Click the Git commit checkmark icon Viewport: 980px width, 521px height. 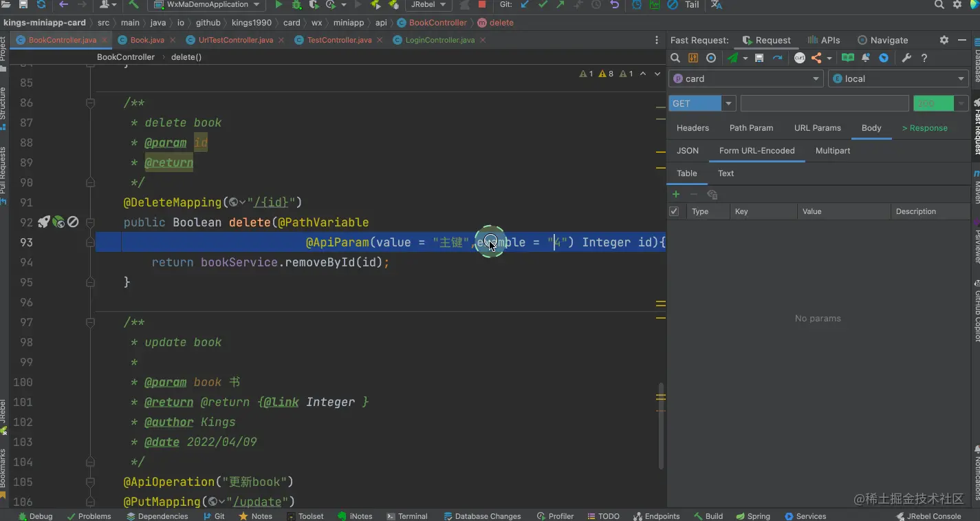click(x=543, y=5)
